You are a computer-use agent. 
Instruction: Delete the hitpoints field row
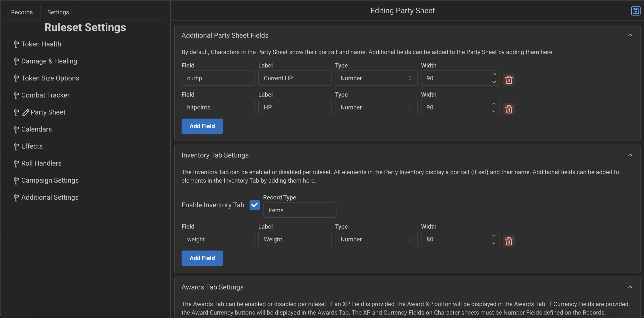pos(509,109)
